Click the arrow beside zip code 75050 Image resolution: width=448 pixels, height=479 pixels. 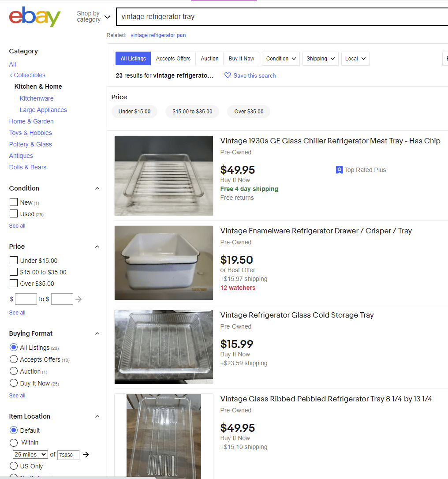click(x=85, y=455)
